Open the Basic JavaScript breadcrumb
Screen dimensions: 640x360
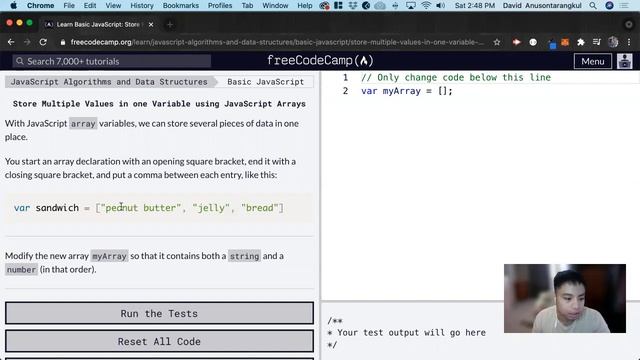coord(265,82)
